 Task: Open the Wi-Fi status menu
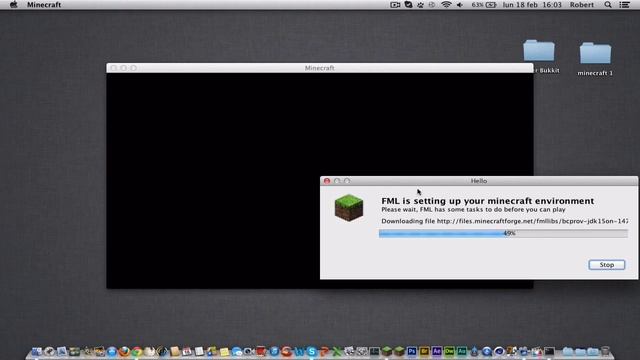tap(446, 5)
